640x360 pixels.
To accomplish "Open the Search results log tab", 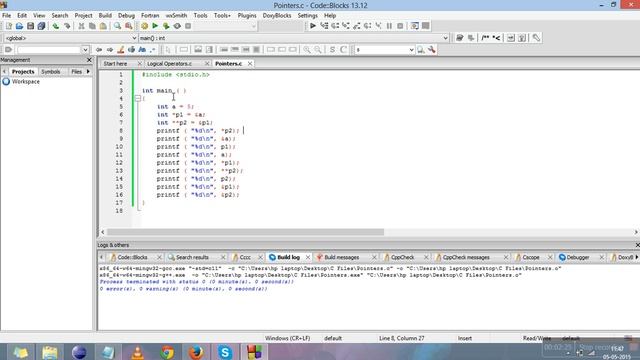I will pos(192,257).
